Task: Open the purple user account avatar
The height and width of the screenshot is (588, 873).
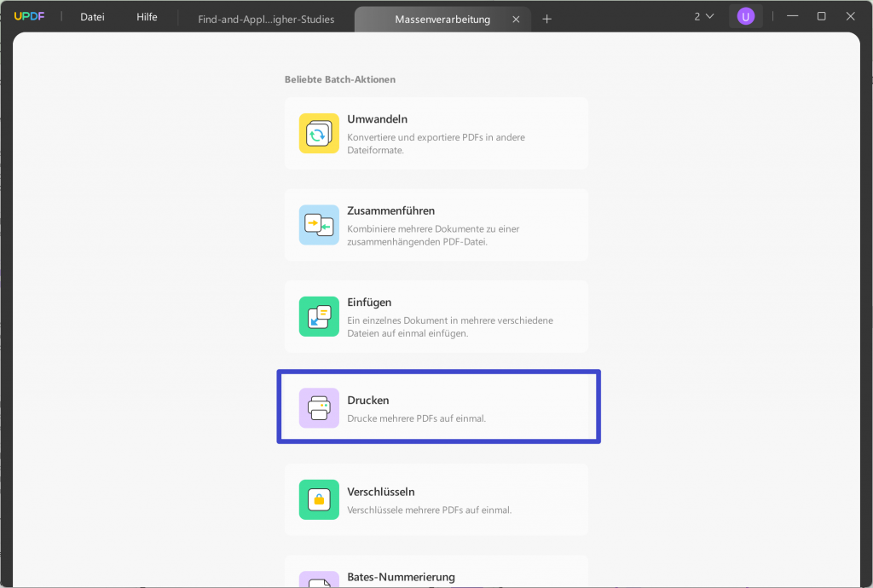Action: [745, 17]
